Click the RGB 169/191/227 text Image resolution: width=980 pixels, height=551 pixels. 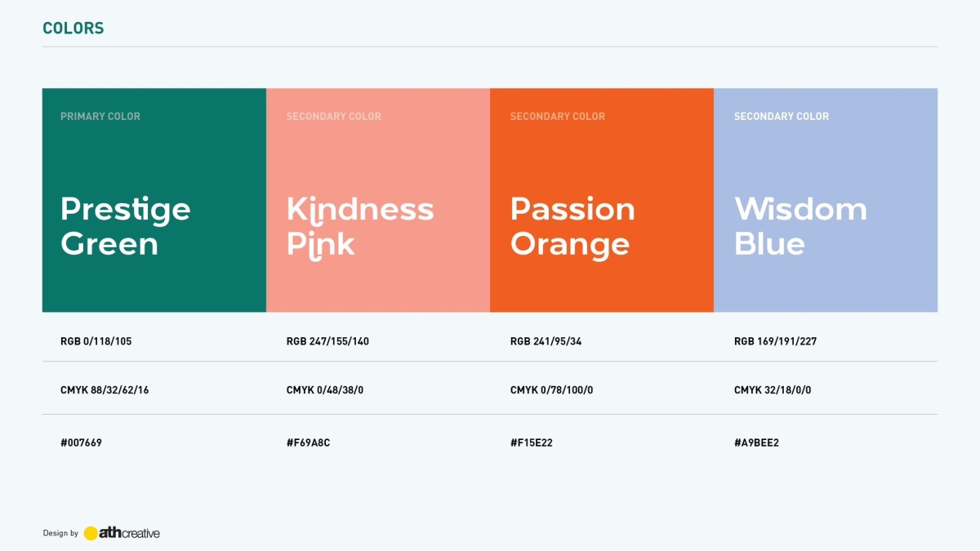click(x=775, y=341)
